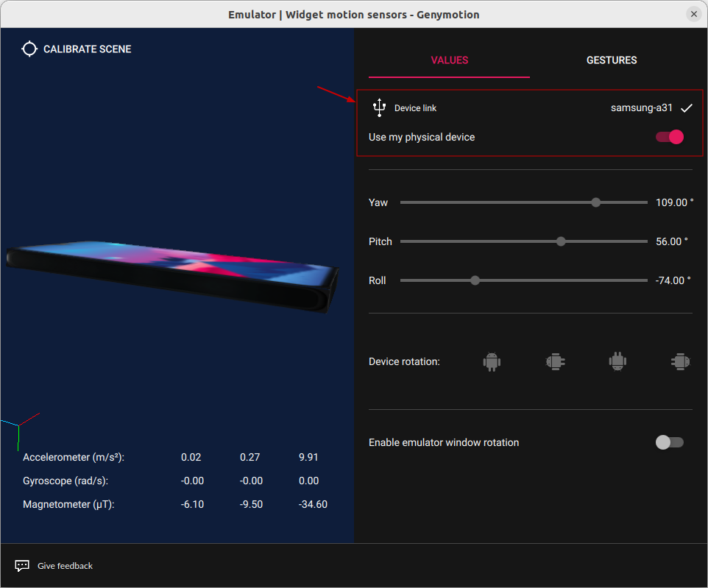Enable the emulator window rotation toggle
Screen dimensions: 708x588
(x=670, y=442)
